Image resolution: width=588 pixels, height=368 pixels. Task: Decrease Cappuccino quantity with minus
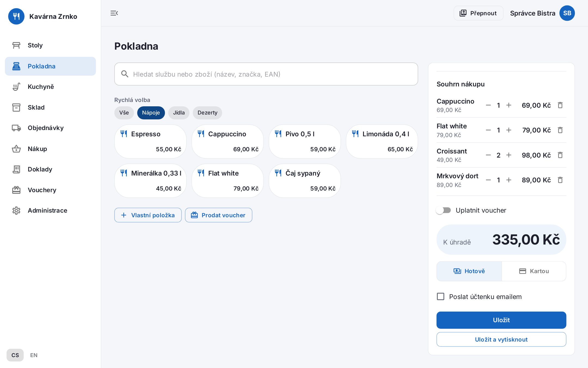tap(488, 105)
